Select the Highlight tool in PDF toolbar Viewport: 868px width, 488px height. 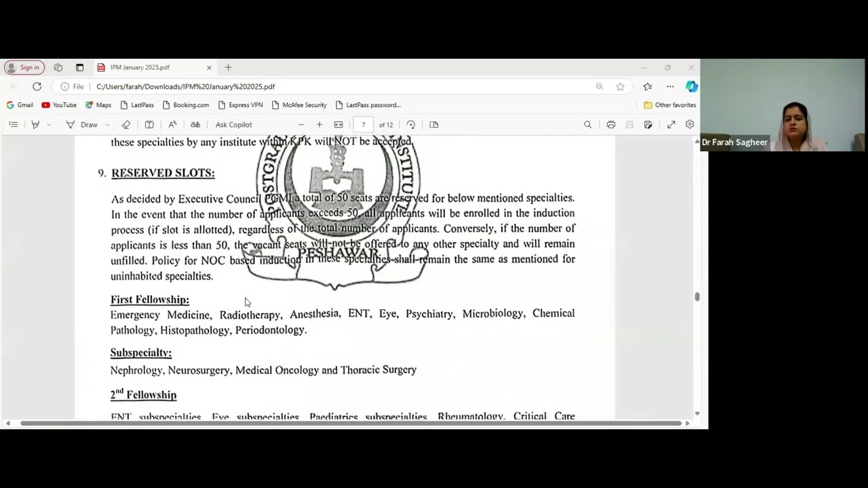(35, 125)
